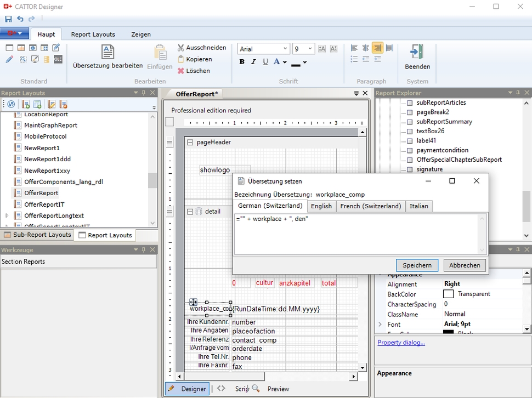Open the Arial font name dropdown
The image size is (532, 398).
click(285, 49)
